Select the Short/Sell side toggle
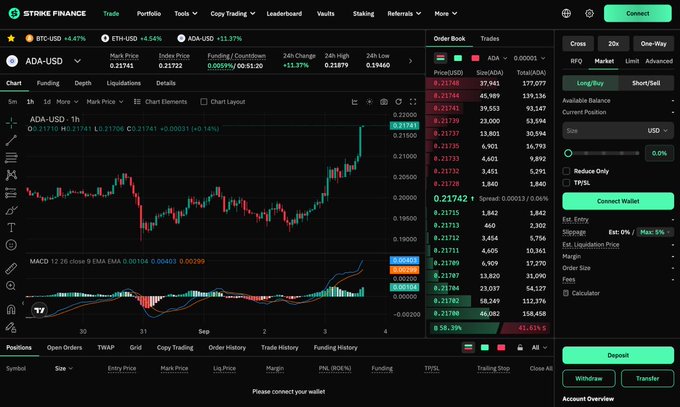 (646, 83)
